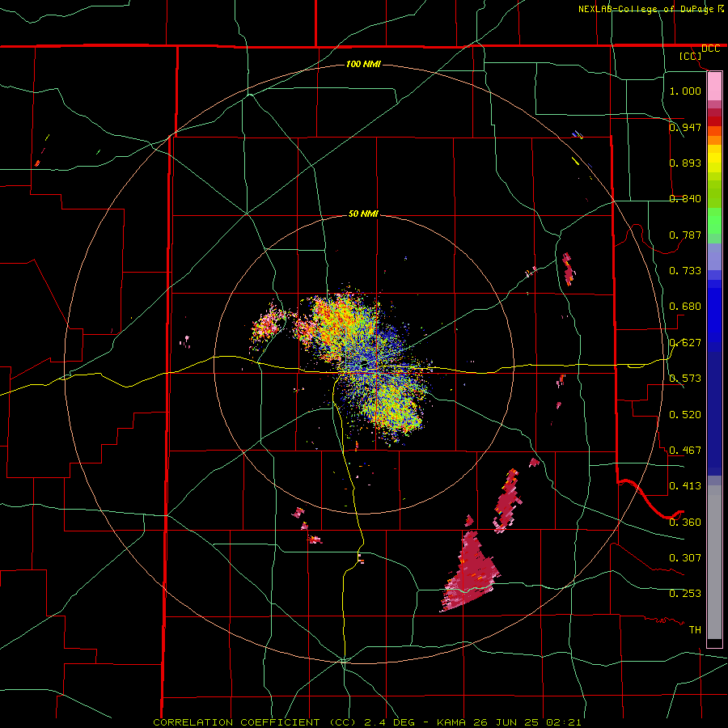Select the 0.573 legend value
The height and width of the screenshot is (728, 728).
click(x=685, y=379)
